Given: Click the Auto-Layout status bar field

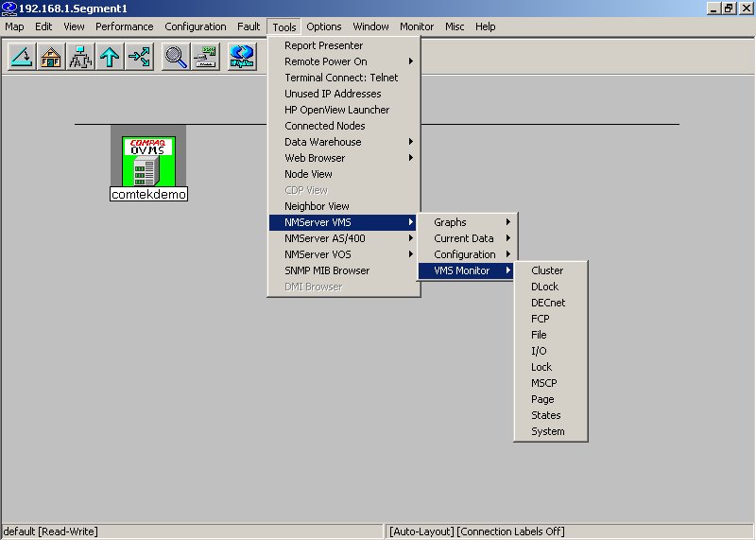Looking at the screenshot, I should point(421,531).
